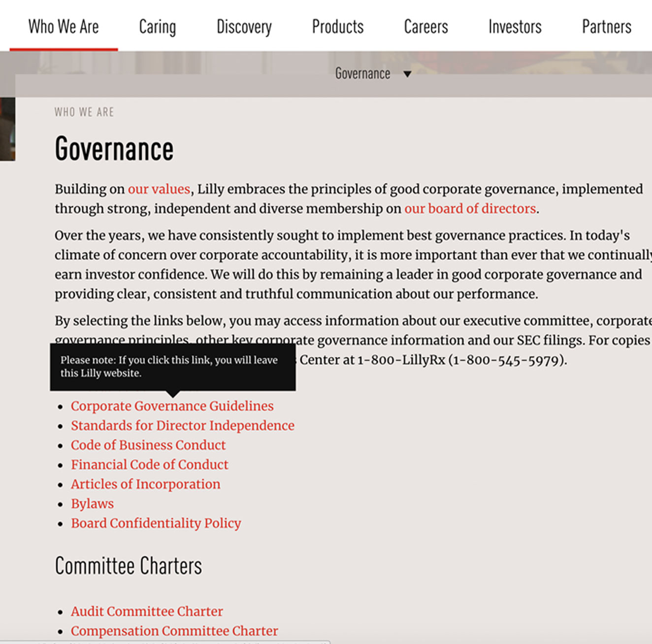Screen dimensions: 652x644
Task: Open the Financial Code of Conduct link
Action: (149, 465)
